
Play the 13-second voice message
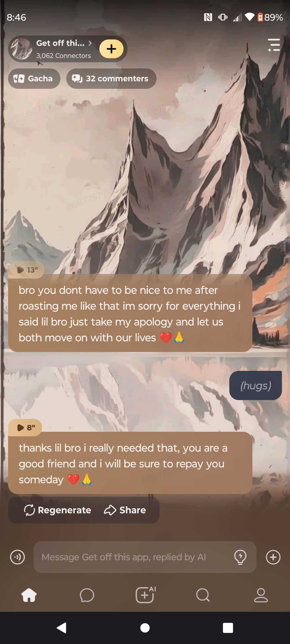click(x=26, y=270)
